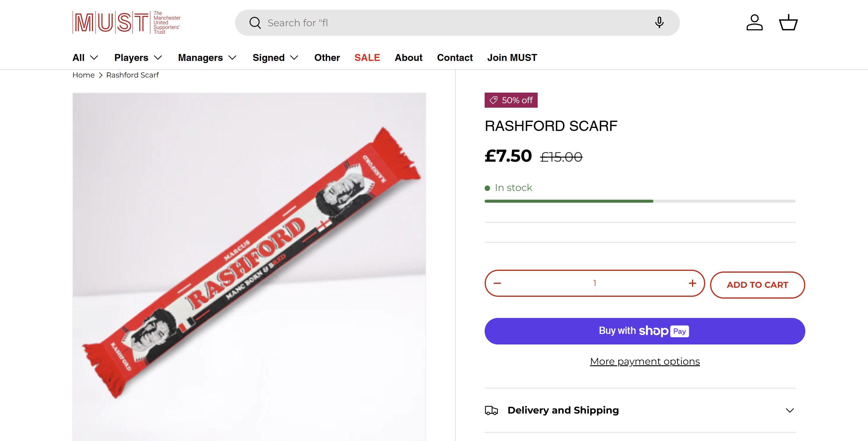
Task: Click the search magnifier icon
Action: 255,23
